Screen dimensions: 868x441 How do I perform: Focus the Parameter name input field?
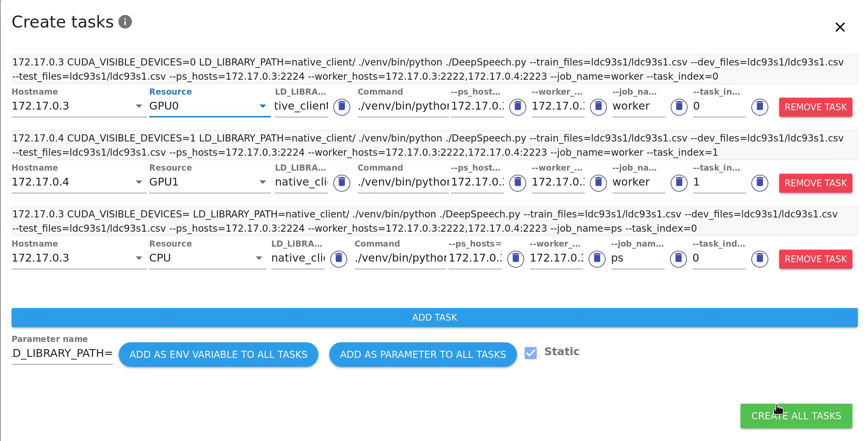pos(62,353)
